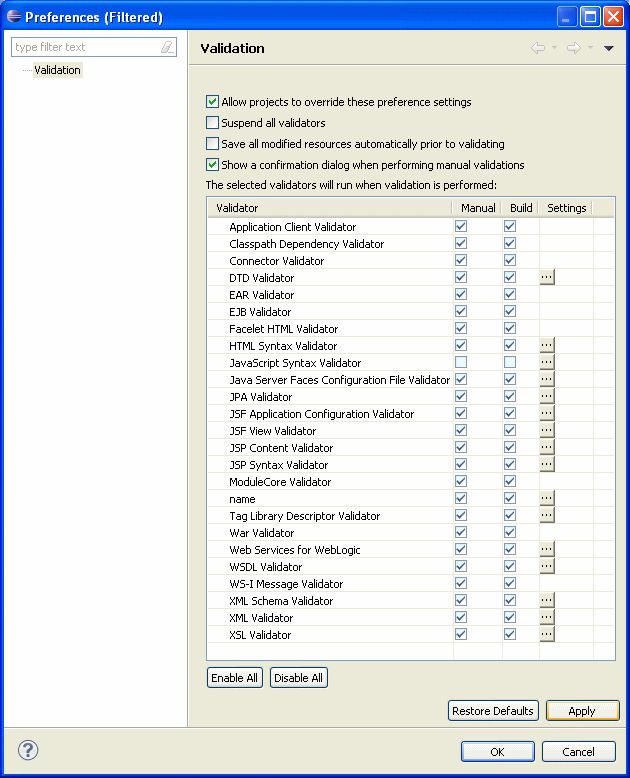
Task: Open settings for DTD Validator
Action: click(x=547, y=277)
